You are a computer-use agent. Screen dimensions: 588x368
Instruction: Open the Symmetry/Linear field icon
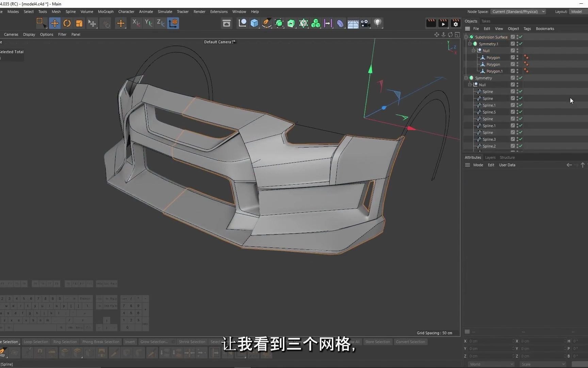(328, 23)
